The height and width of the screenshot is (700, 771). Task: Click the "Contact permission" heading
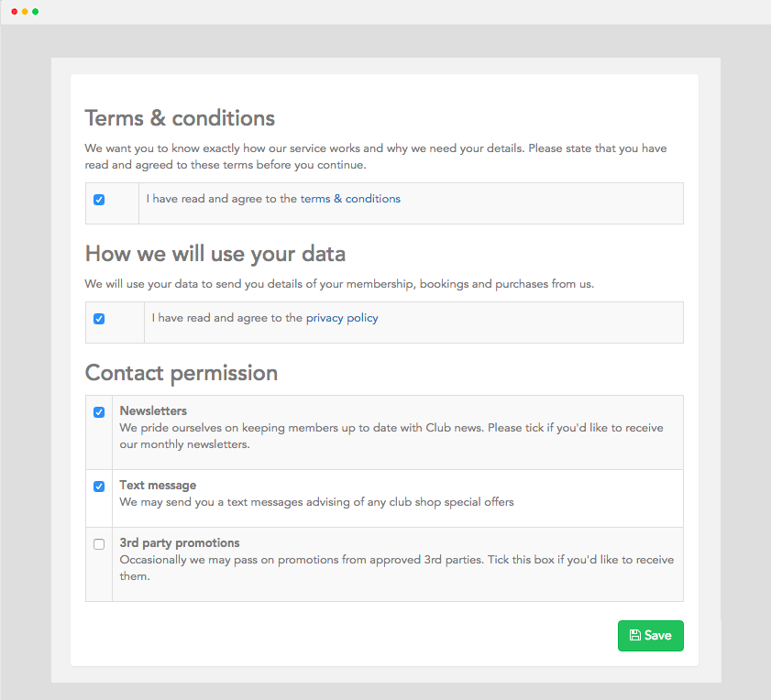point(181,373)
